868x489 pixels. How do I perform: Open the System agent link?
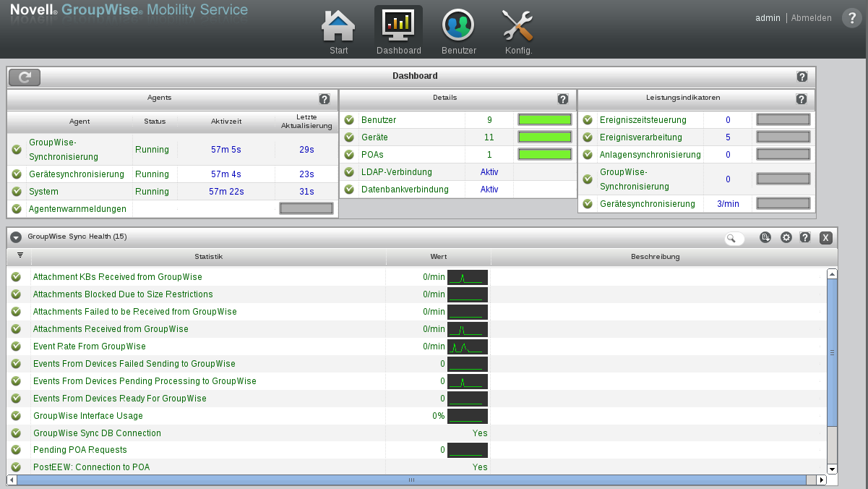tap(43, 192)
